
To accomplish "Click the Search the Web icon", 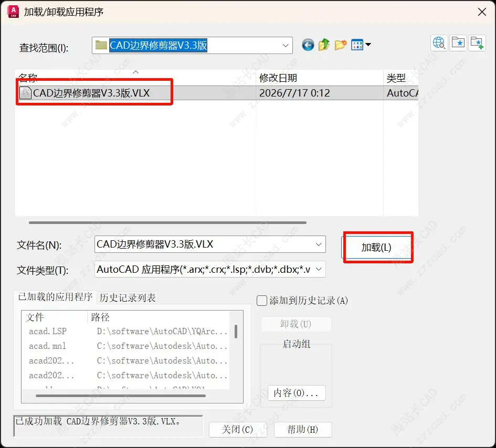I will [439, 43].
